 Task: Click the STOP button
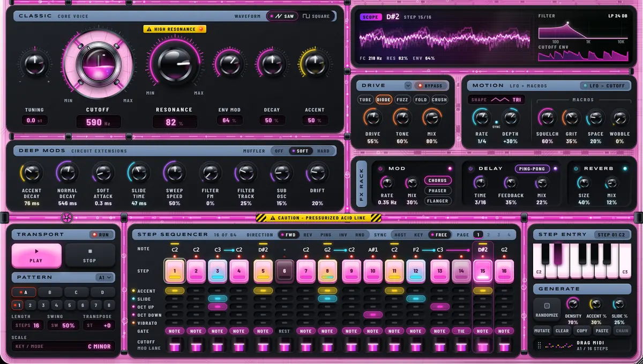[x=90, y=255]
